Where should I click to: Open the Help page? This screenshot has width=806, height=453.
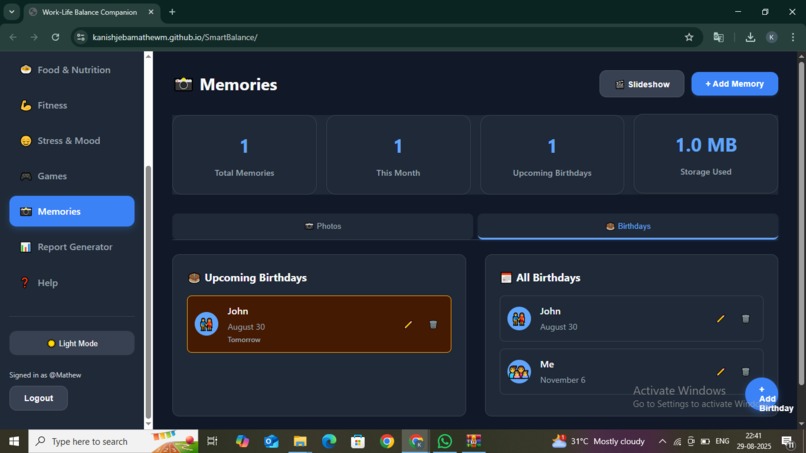72,283
